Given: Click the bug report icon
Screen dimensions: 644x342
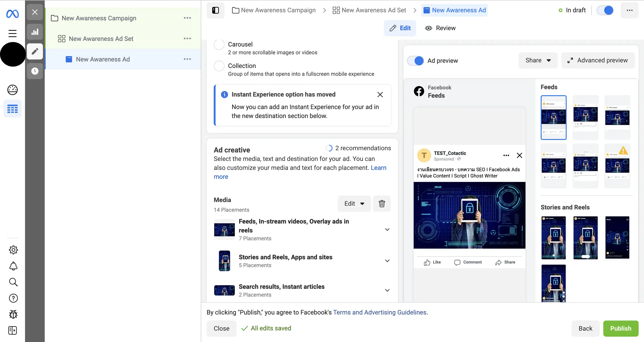Looking at the screenshot, I should click(13, 314).
